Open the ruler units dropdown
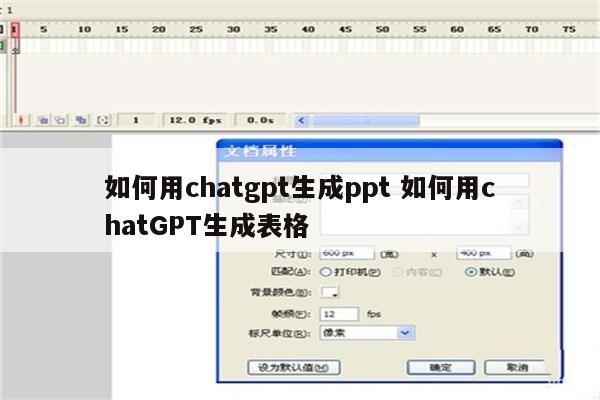Viewport: 600px width, 400px height. [x=367, y=333]
